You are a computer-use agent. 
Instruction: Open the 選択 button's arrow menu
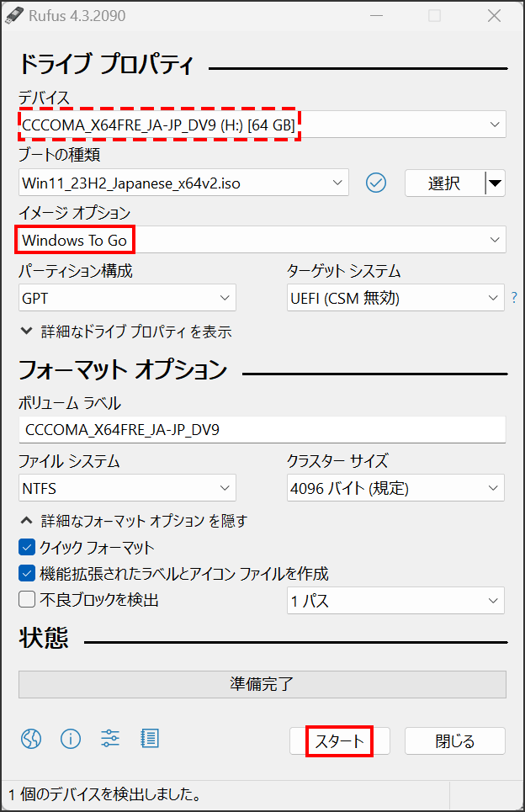pos(496,183)
